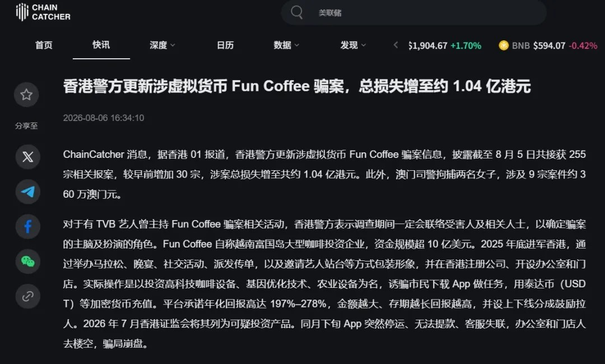Click the BNB $594.07 price ticker
Image resolution: width=605 pixels, height=364 pixels.
(548, 45)
